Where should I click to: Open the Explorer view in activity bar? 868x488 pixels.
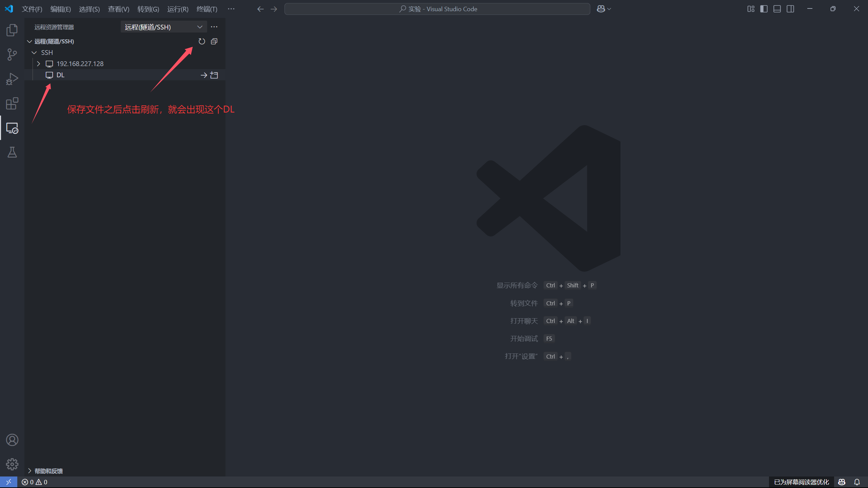coord(12,30)
